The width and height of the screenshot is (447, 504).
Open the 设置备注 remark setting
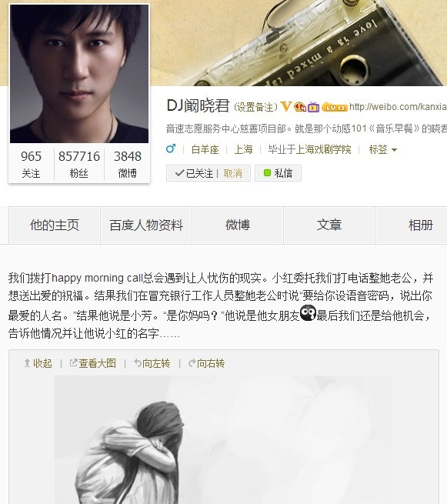click(x=255, y=107)
